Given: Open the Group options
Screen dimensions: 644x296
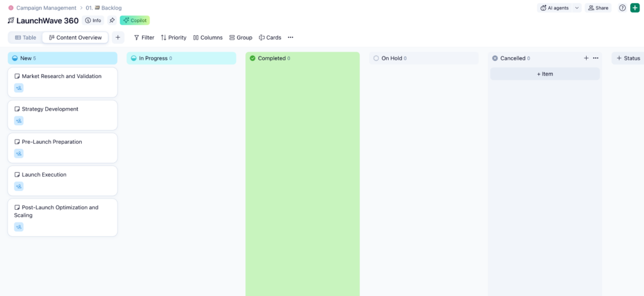Looking at the screenshot, I should point(240,38).
